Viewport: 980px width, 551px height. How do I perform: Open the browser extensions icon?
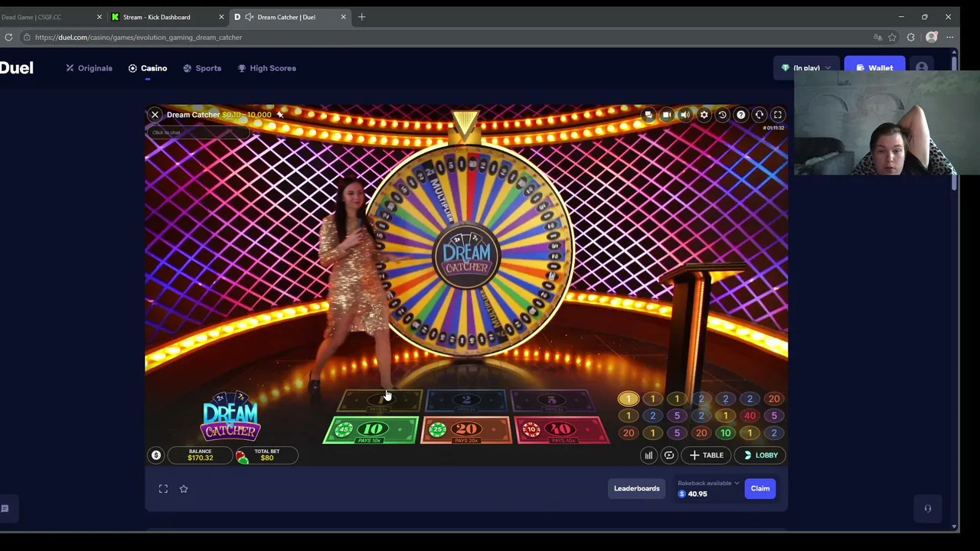pyautogui.click(x=911, y=37)
